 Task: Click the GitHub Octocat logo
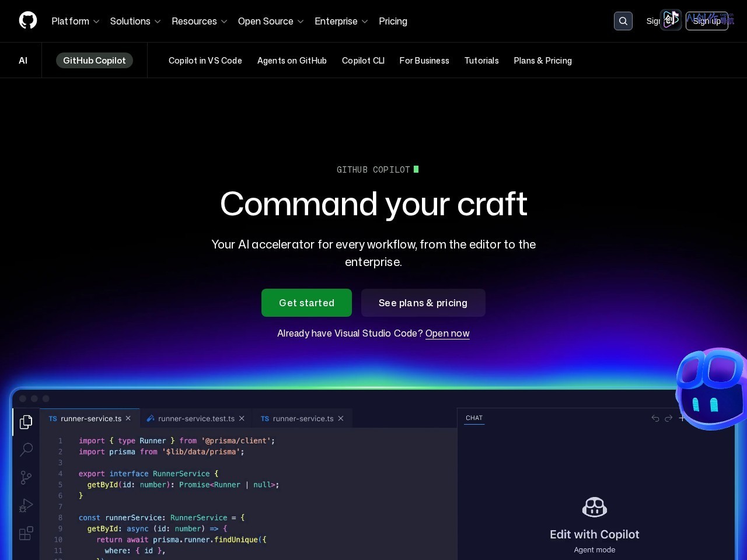click(x=28, y=20)
